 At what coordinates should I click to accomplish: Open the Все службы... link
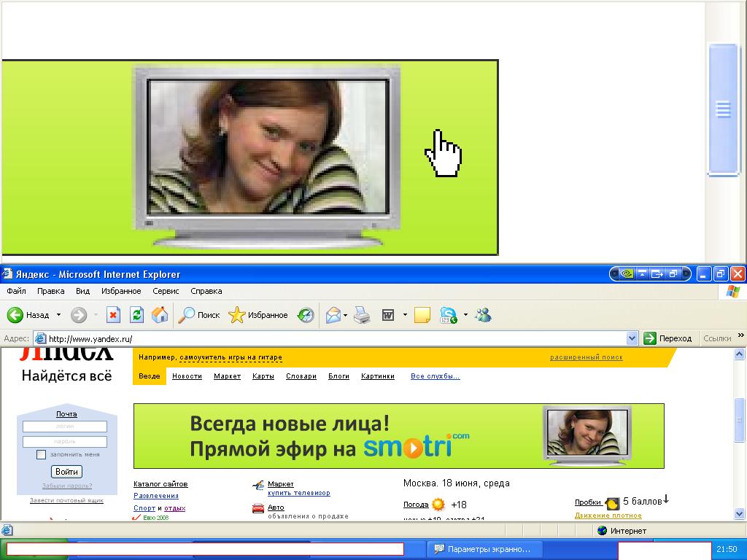click(x=435, y=376)
